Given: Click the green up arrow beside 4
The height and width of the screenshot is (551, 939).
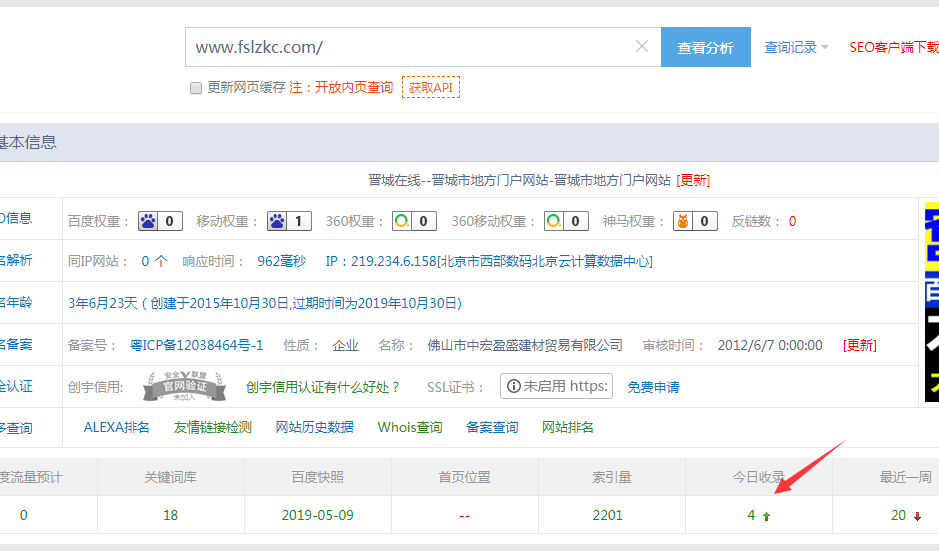Looking at the screenshot, I should [x=767, y=516].
